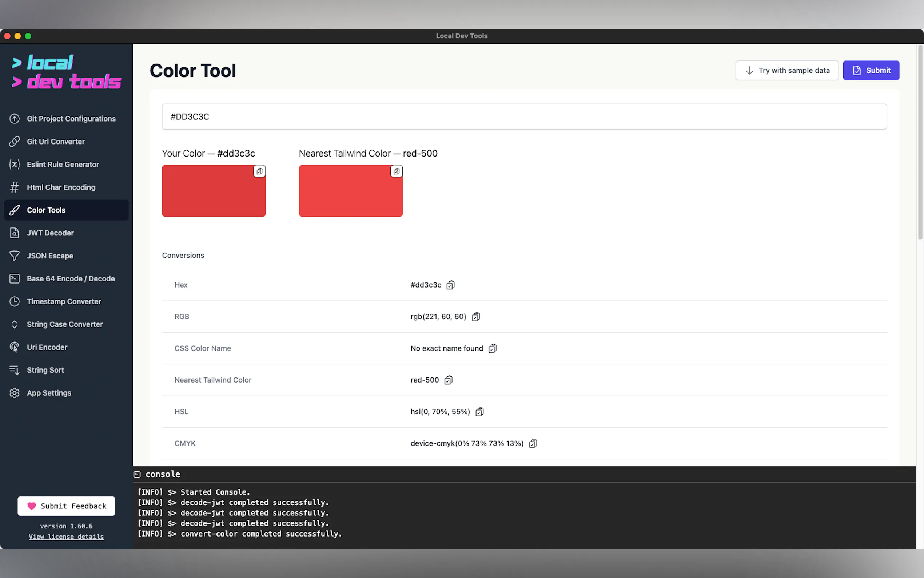The image size is (924, 578).
Task: Click the console panel terminal icon
Action: (x=137, y=474)
